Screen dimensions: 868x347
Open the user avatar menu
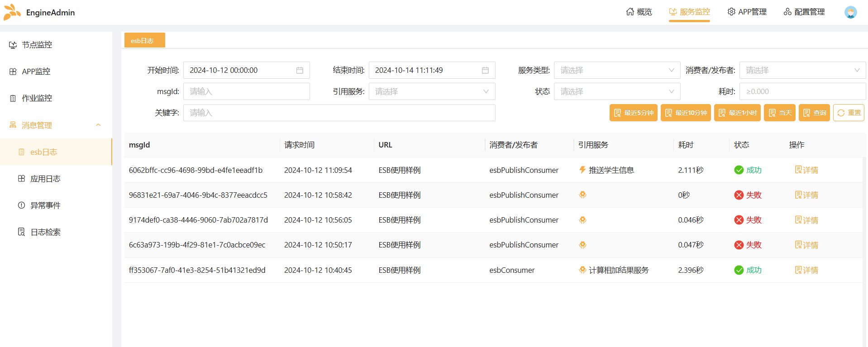[850, 12]
